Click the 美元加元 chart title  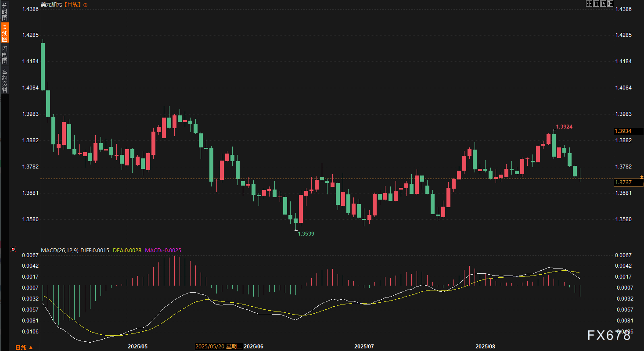[x=51, y=4]
